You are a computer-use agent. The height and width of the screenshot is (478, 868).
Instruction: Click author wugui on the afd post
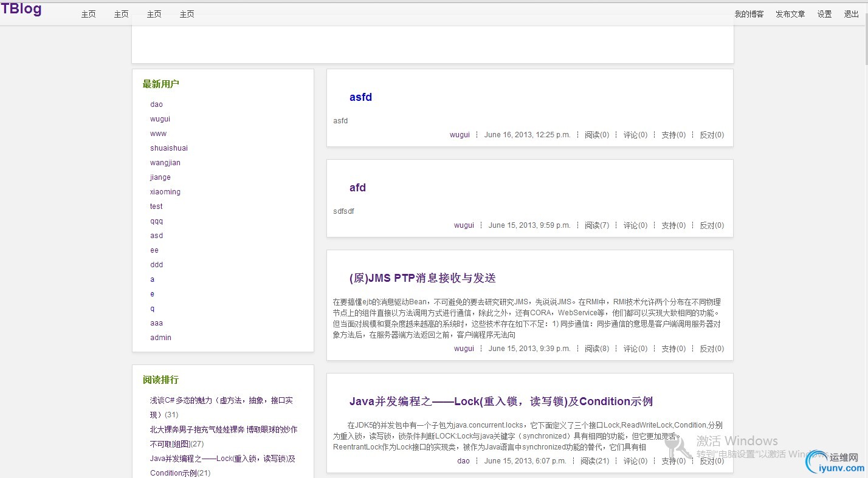(464, 225)
